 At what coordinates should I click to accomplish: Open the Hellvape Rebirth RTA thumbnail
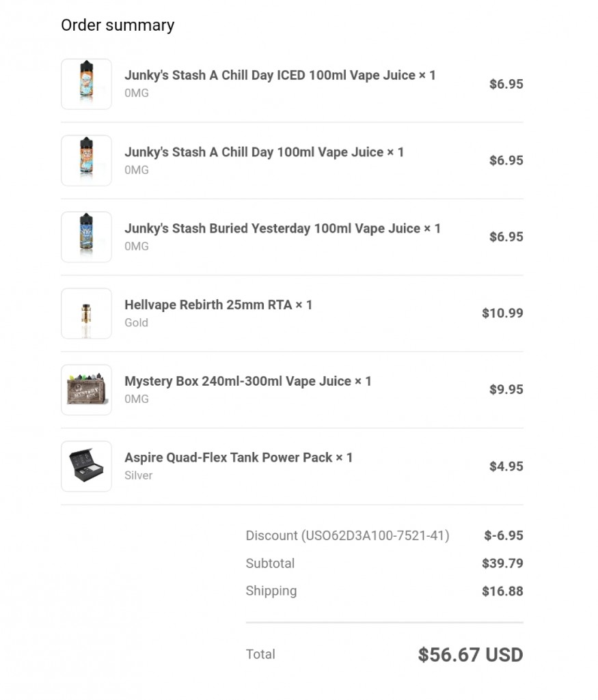coord(86,313)
